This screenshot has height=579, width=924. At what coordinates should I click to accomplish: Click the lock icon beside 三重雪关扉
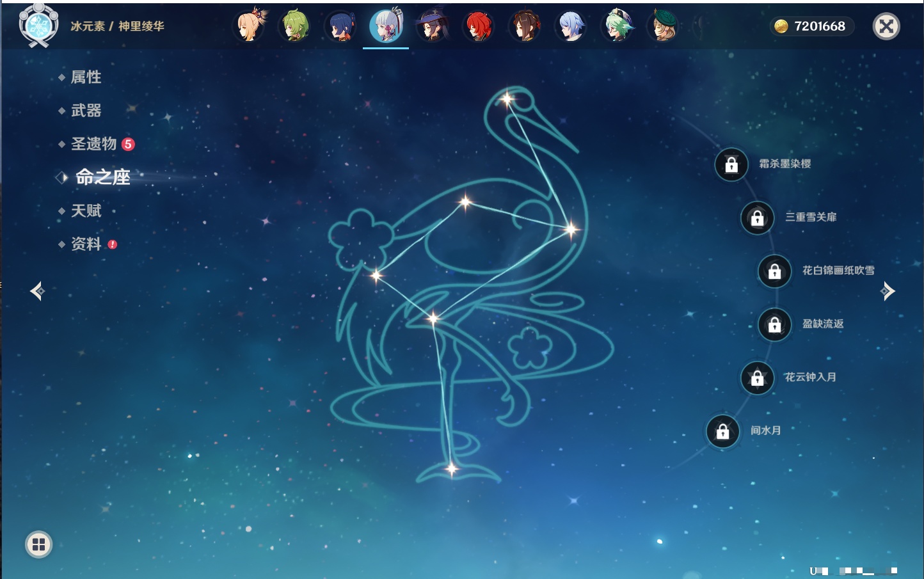click(x=757, y=218)
